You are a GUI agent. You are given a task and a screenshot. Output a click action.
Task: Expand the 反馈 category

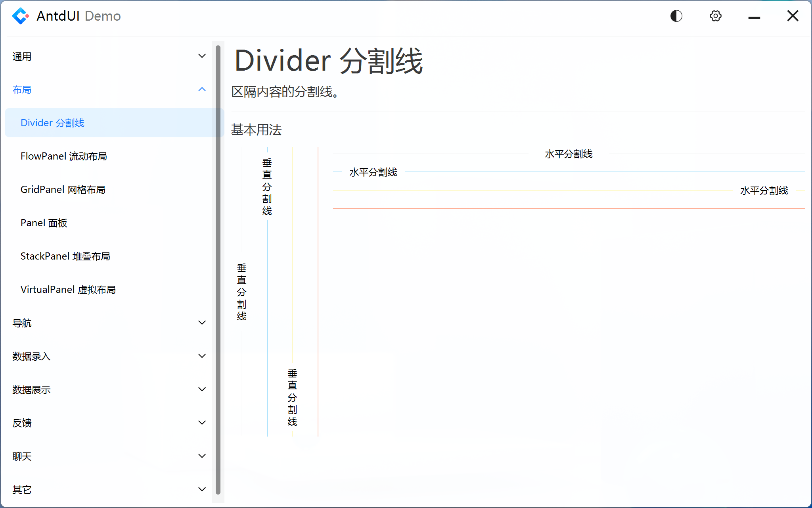click(x=107, y=423)
